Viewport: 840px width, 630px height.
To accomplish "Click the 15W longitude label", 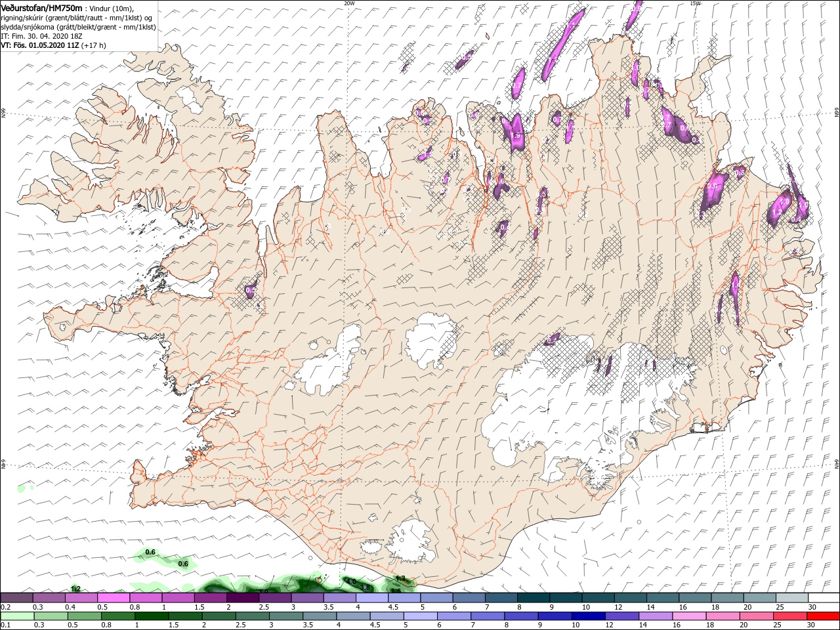I will coord(694,3).
